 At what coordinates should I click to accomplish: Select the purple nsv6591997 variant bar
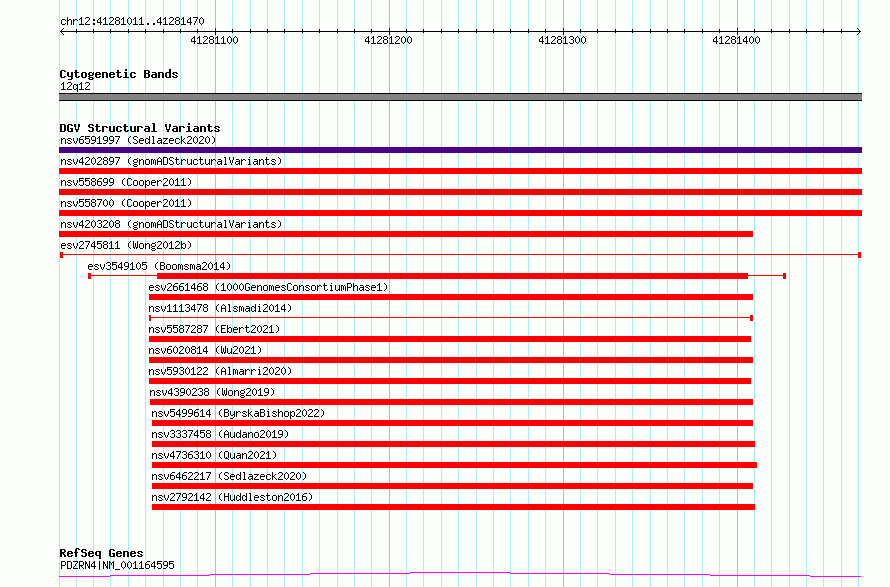click(x=460, y=150)
